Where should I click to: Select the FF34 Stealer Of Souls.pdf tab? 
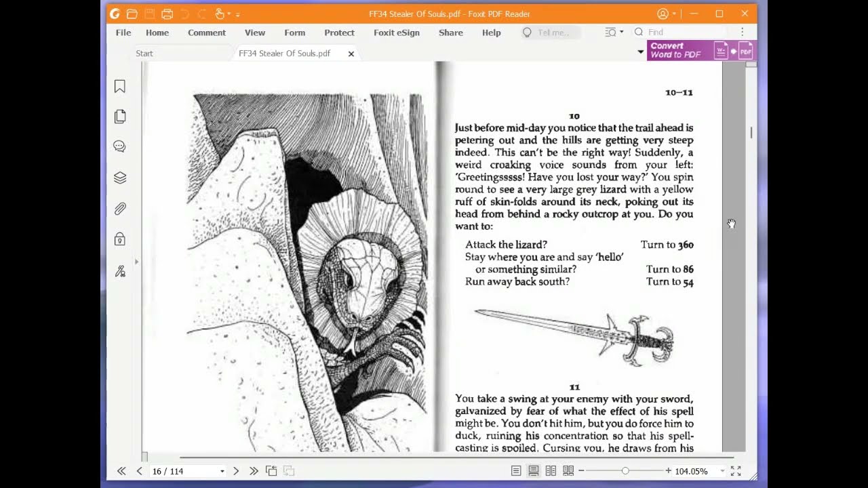(285, 54)
